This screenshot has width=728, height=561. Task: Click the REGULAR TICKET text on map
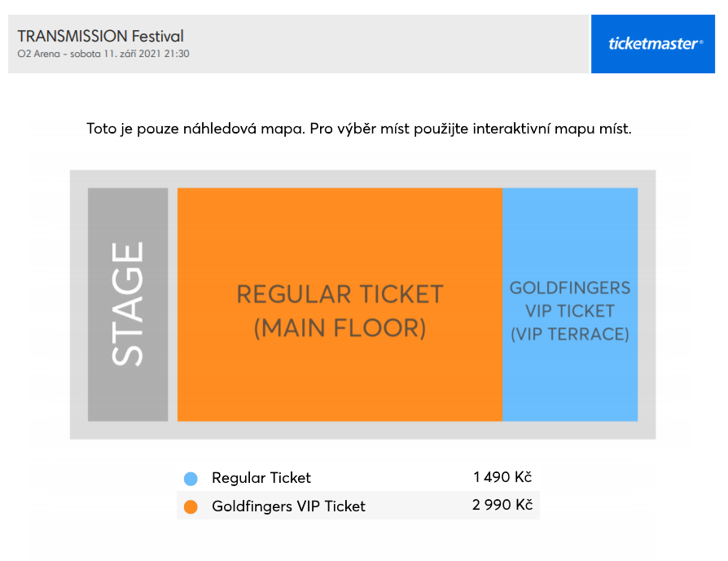tap(340, 295)
